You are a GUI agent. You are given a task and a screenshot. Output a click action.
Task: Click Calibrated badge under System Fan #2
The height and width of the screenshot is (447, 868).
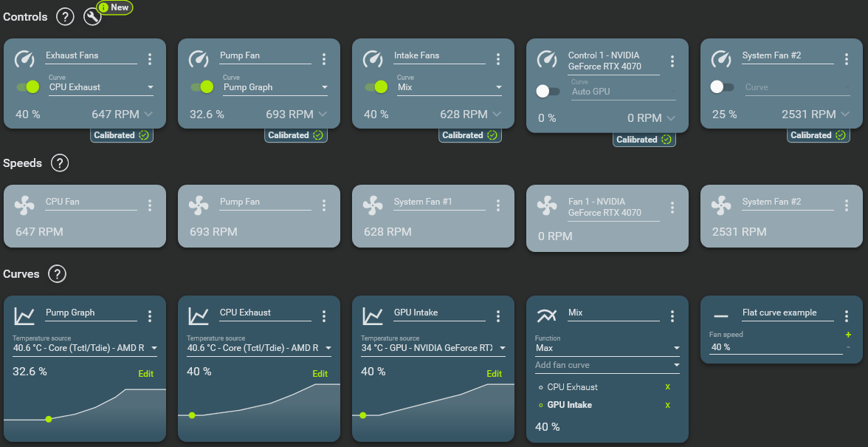pyautogui.click(x=818, y=135)
